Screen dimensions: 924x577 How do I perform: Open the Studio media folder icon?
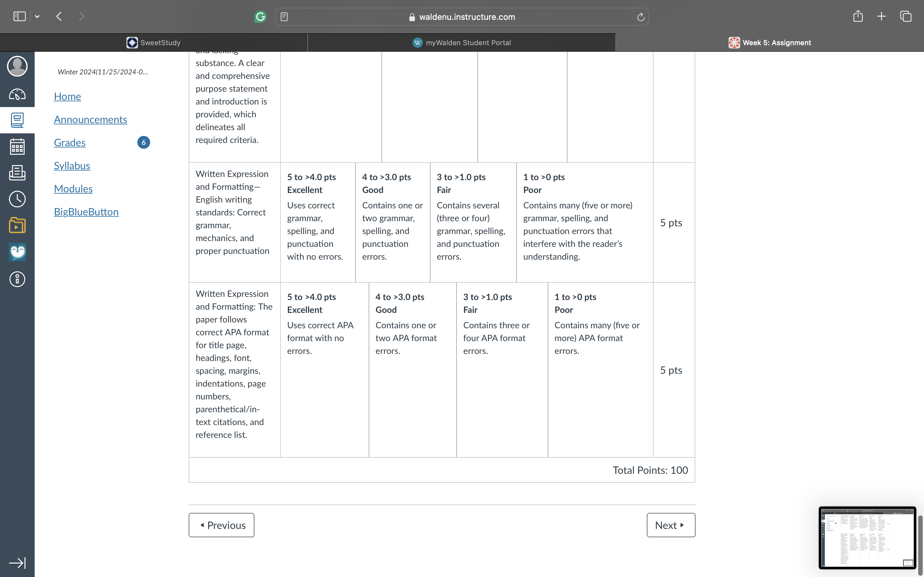17,225
